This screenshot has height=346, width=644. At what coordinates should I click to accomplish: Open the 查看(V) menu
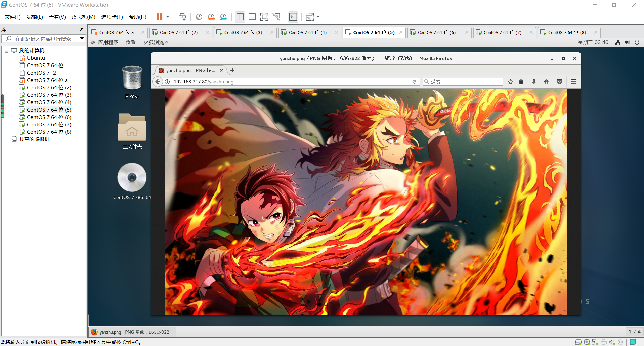pyautogui.click(x=57, y=17)
